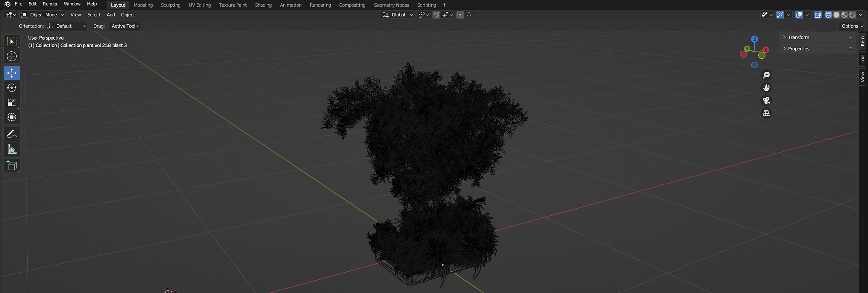Toggle snapping magnet icon
The image size is (868, 293).
pos(436,15)
